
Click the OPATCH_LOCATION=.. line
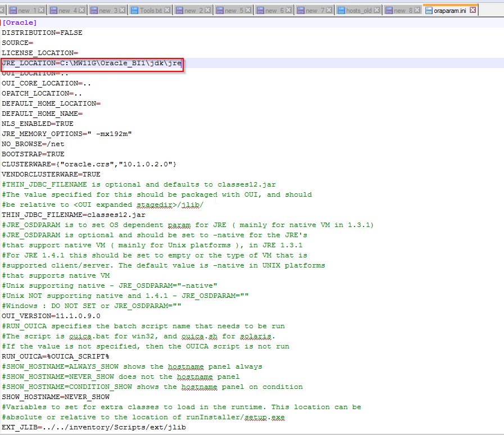(x=42, y=93)
